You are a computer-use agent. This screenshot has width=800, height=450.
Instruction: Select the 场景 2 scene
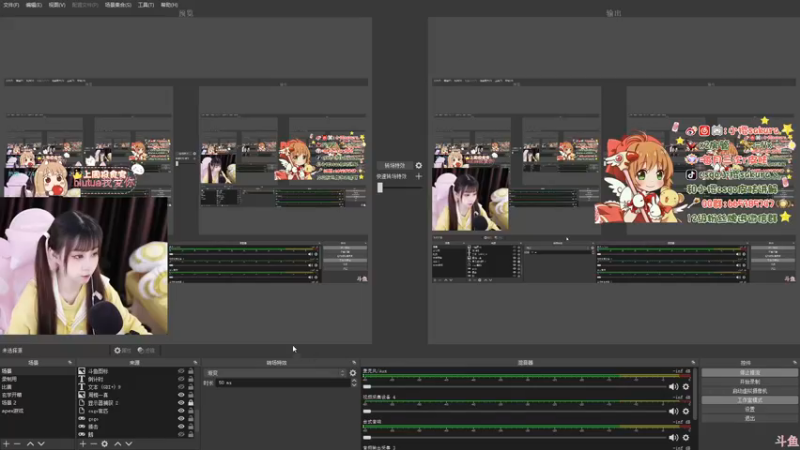[x=37, y=403]
